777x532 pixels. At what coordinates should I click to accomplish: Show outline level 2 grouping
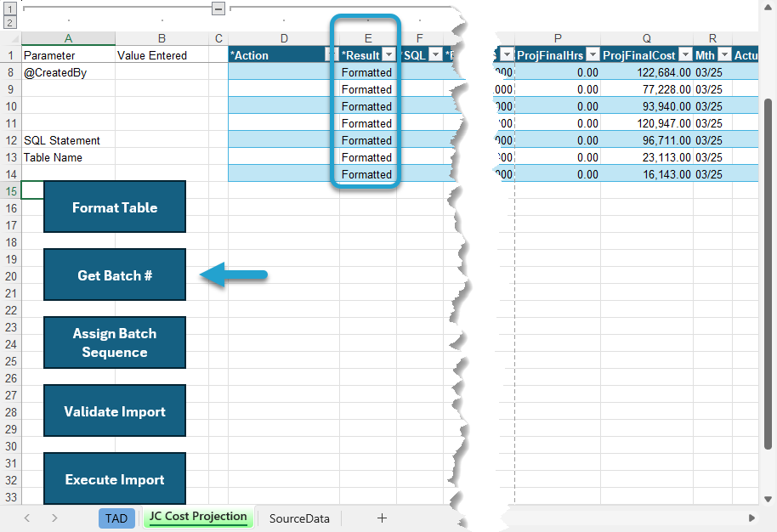(x=10, y=22)
